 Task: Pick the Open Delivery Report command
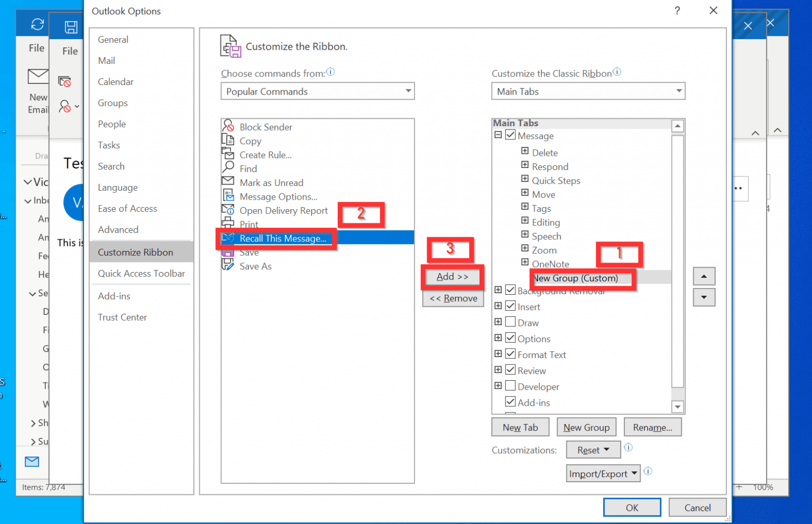coord(284,210)
